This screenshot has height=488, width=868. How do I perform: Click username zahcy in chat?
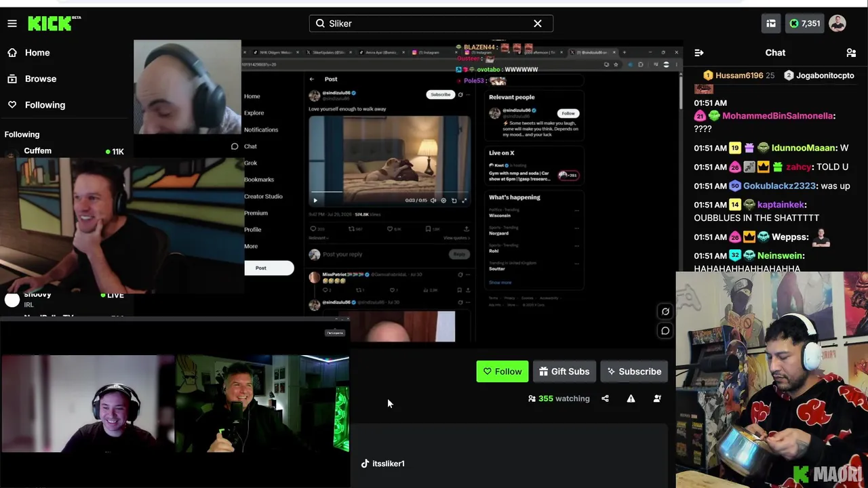[x=799, y=167]
